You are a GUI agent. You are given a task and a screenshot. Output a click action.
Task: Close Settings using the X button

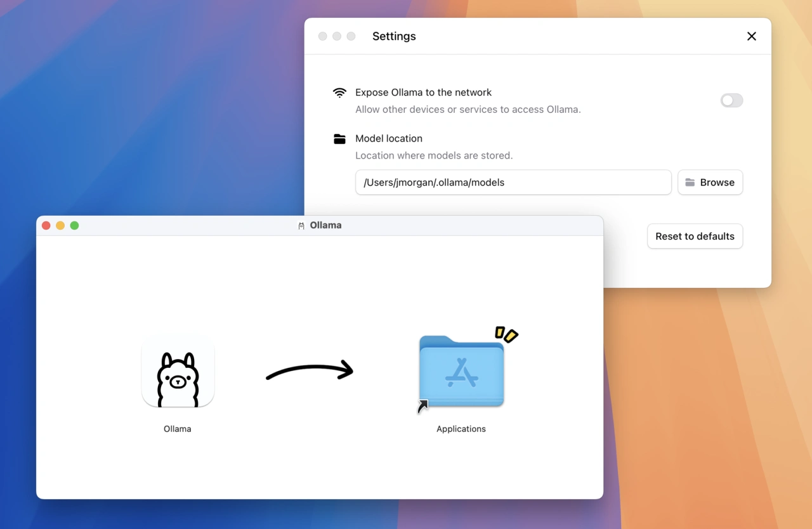tap(752, 36)
